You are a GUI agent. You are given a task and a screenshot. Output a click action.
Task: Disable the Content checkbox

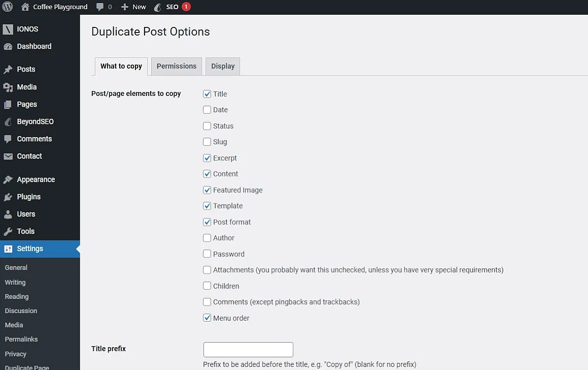207,174
